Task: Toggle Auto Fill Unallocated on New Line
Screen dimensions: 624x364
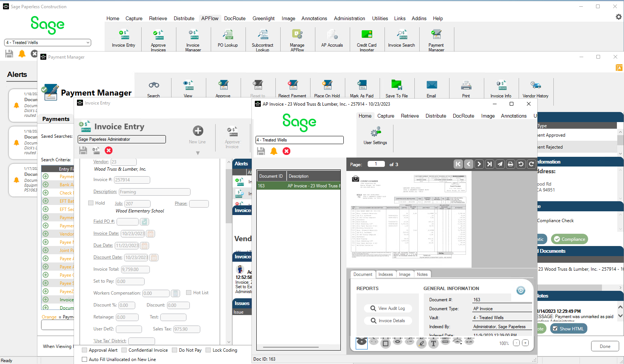Action: (x=84, y=360)
